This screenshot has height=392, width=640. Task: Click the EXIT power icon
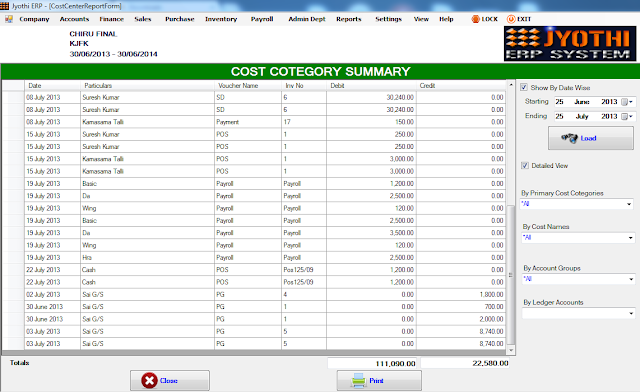(511, 19)
